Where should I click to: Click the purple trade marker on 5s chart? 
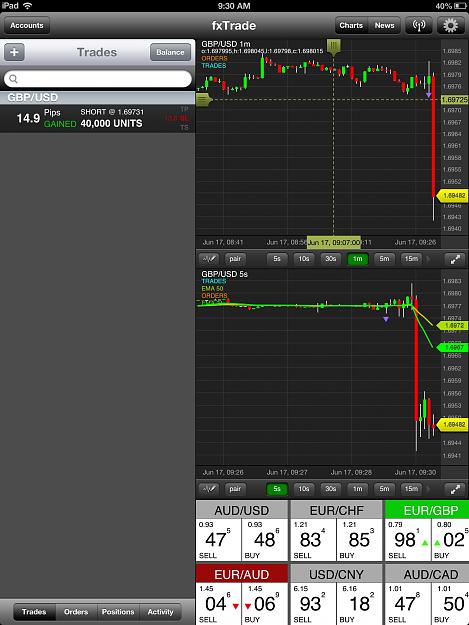386,319
